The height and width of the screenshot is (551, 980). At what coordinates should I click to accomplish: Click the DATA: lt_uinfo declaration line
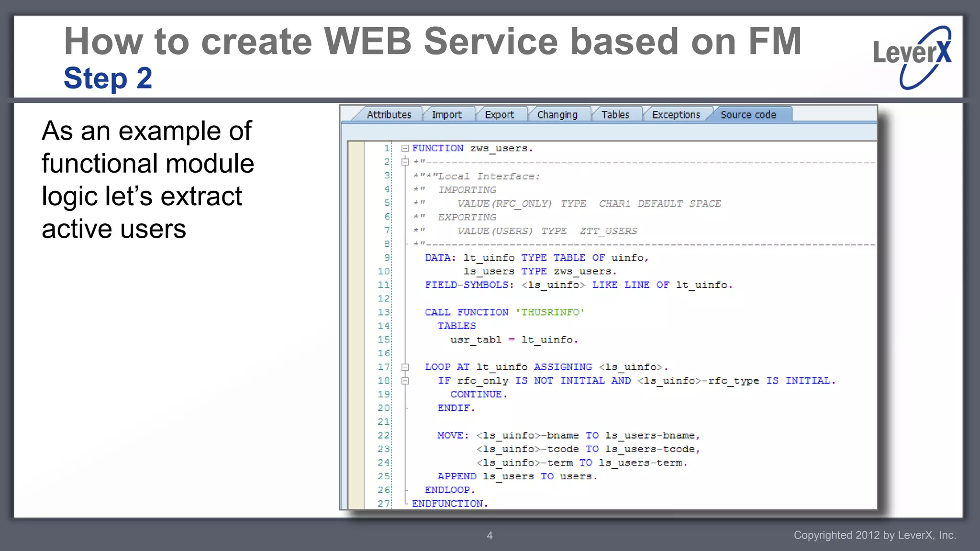tap(536, 258)
